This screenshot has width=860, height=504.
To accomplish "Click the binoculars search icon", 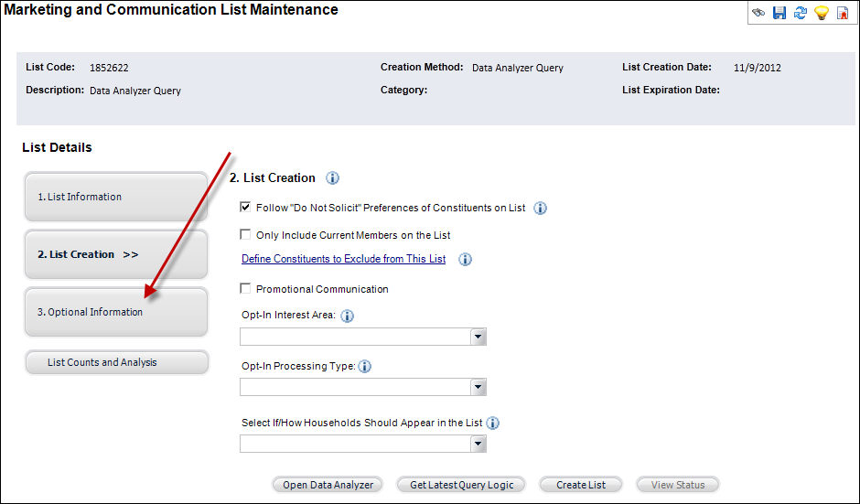I will click(758, 13).
